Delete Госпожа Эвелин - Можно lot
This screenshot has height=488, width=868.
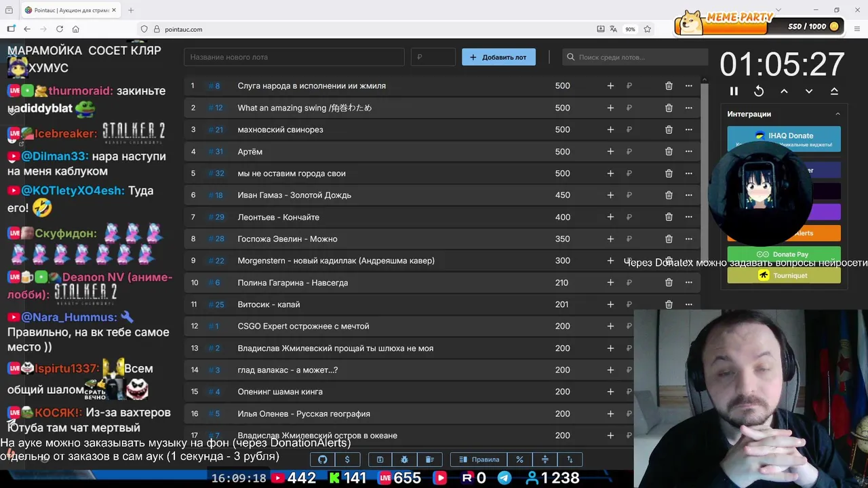pyautogui.click(x=669, y=239)
